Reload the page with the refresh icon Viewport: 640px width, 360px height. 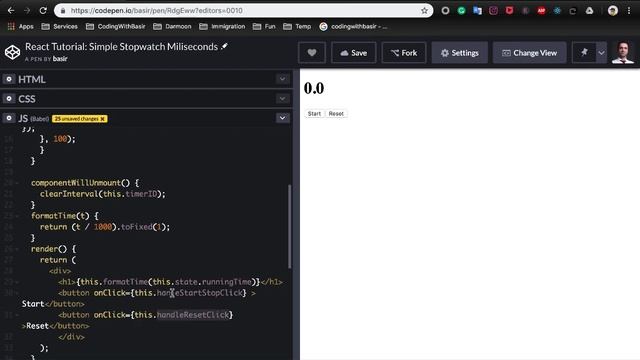(x=43, y=10)
